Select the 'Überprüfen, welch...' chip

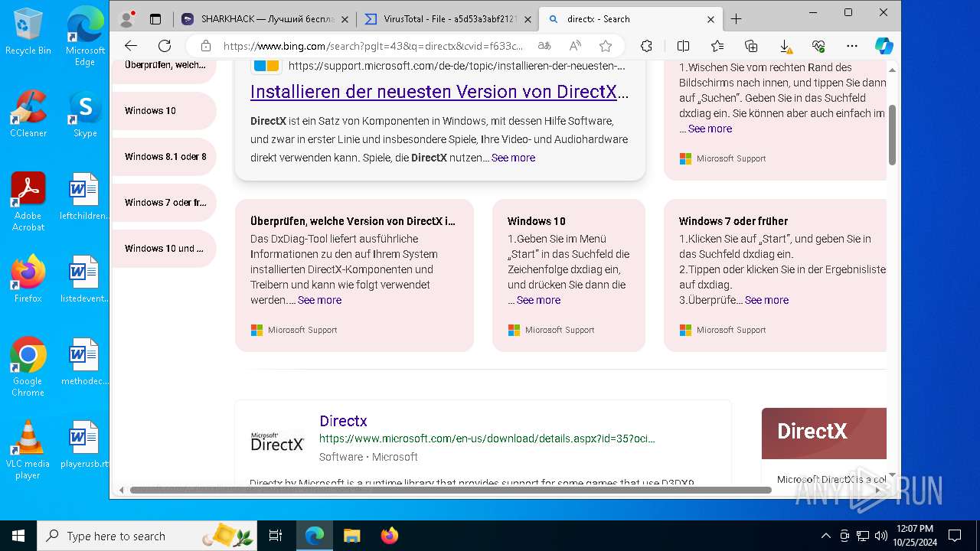pyautogui.click(x=164, y=67)
